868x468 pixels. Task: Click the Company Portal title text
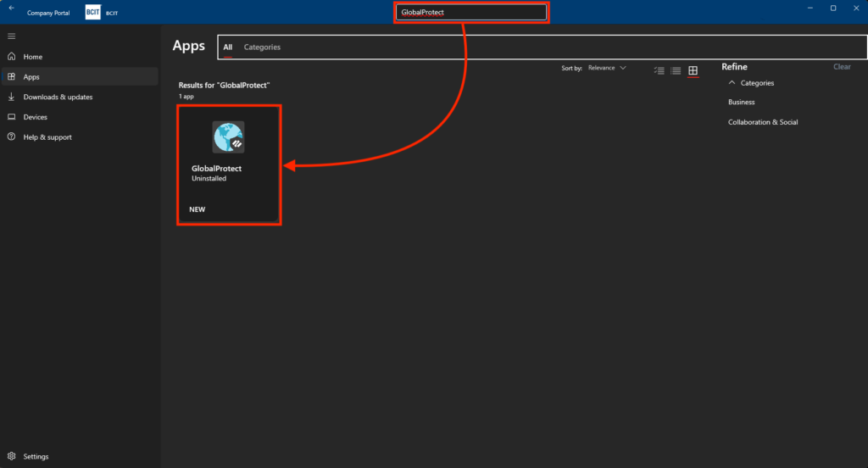pos(48,13)
